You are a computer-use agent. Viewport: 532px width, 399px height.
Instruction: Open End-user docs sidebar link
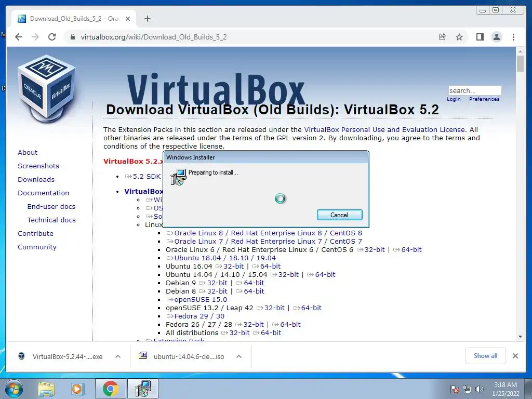(51, 207)
